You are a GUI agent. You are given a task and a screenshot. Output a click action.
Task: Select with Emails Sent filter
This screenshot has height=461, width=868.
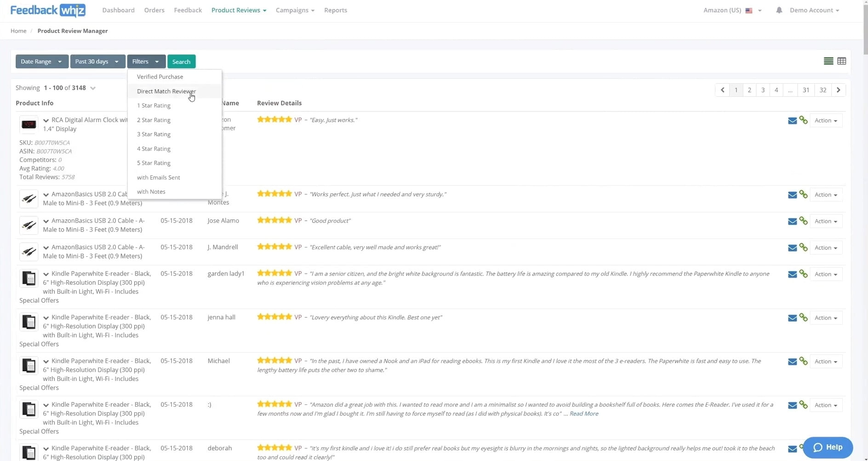pyautogui.click(x=175, y=177)
